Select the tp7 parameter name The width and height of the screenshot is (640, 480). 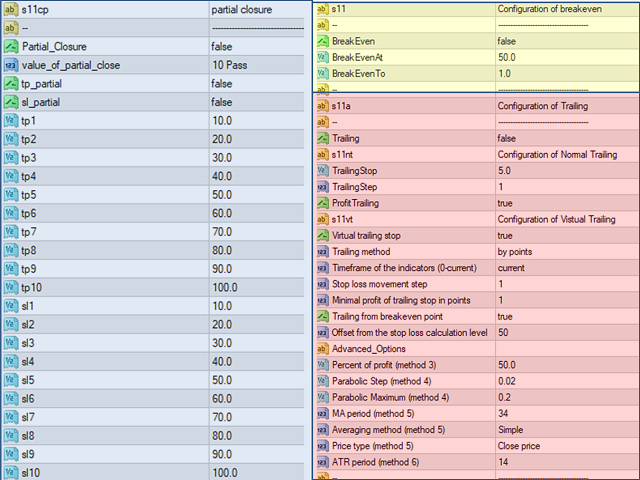coord(29,232)
